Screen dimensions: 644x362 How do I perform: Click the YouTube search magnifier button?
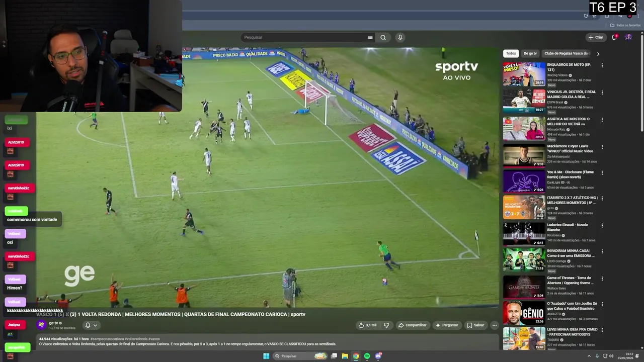[383, 37]
